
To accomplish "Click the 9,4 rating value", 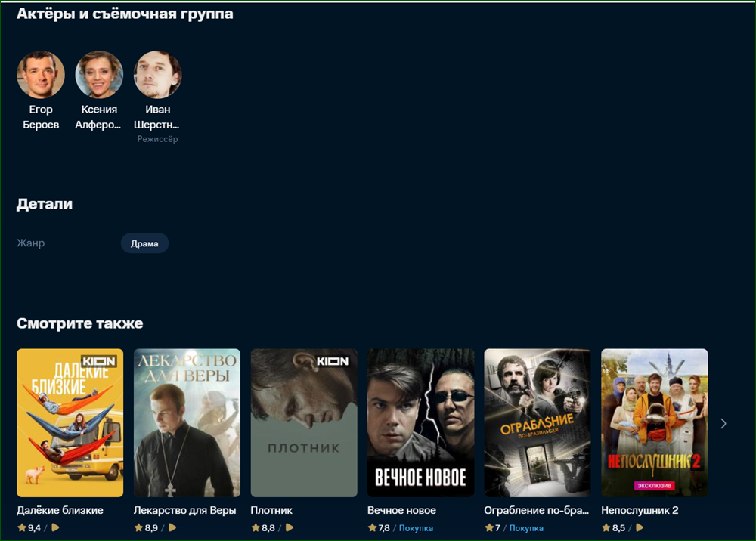I will [x=34, y=528].
